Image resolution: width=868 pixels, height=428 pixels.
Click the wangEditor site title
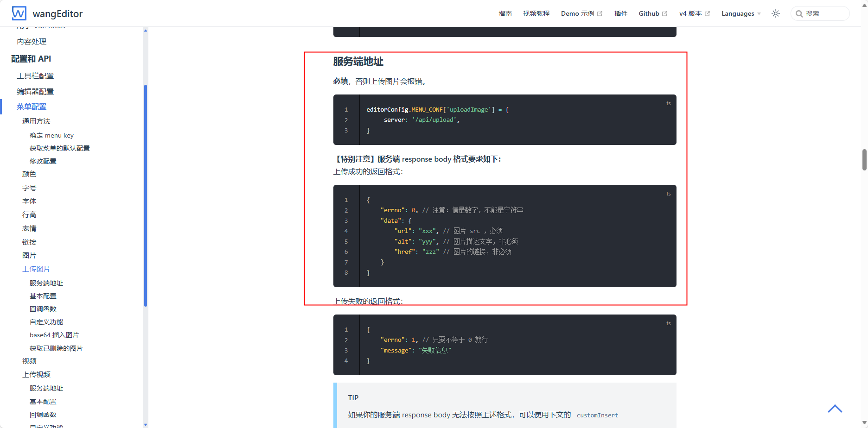click(57, 14)
